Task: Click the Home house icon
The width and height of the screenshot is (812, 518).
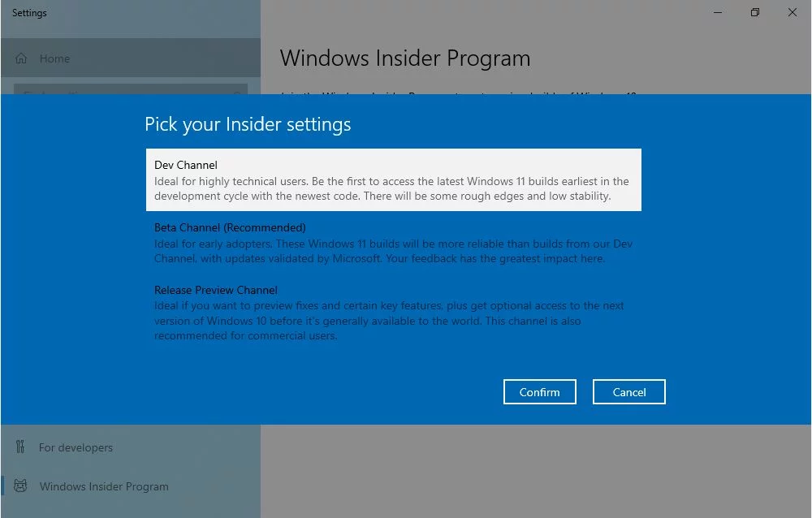Action: 21,58
